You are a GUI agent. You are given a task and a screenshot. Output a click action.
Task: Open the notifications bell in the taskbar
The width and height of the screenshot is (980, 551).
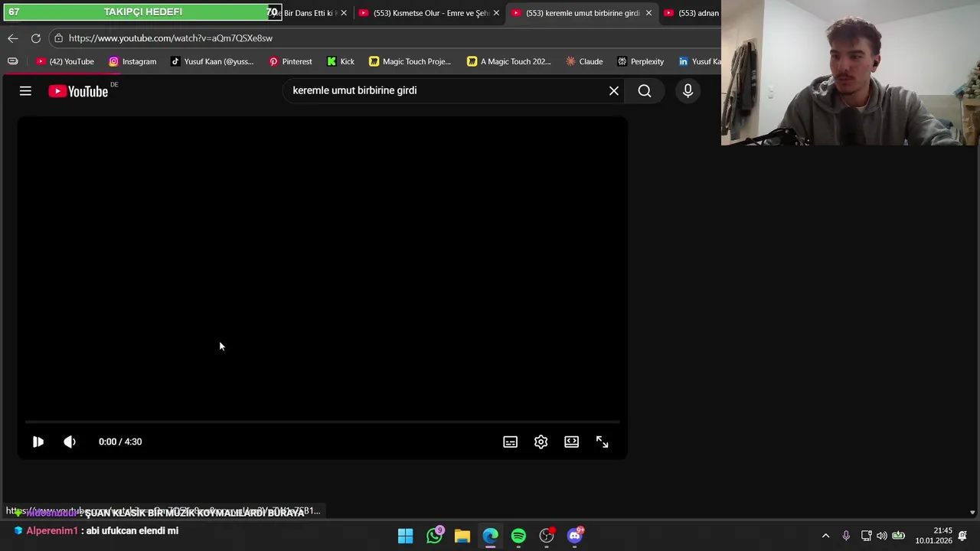click(x=962, y=536)
